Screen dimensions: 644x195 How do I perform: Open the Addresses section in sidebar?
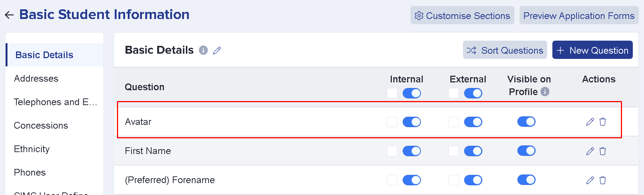click(x=36, y=79)
